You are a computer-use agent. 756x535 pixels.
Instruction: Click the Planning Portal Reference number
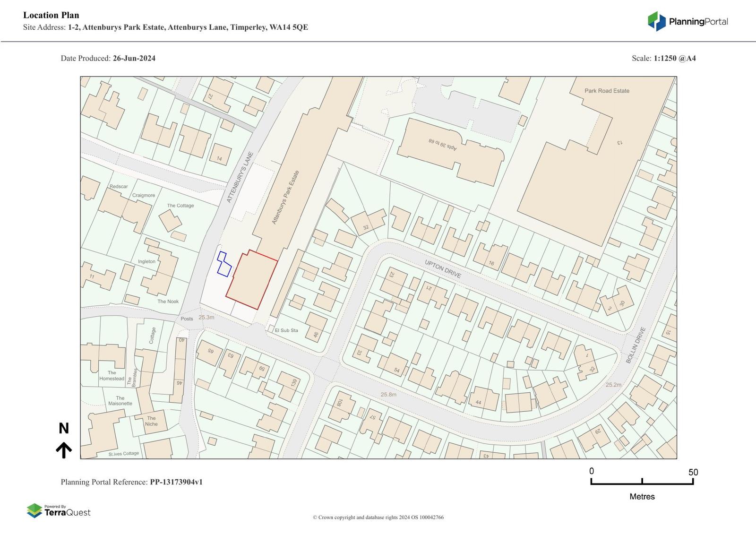pos(176,482)
